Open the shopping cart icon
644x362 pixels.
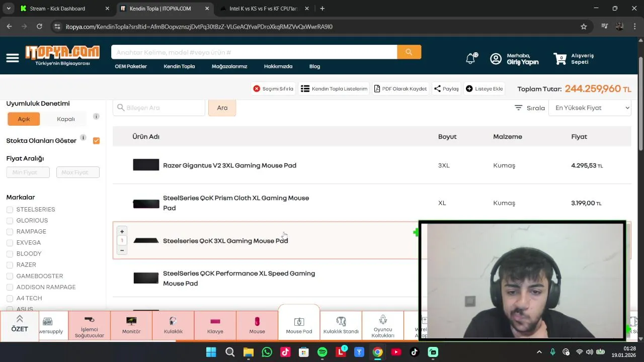coord(560,59)
